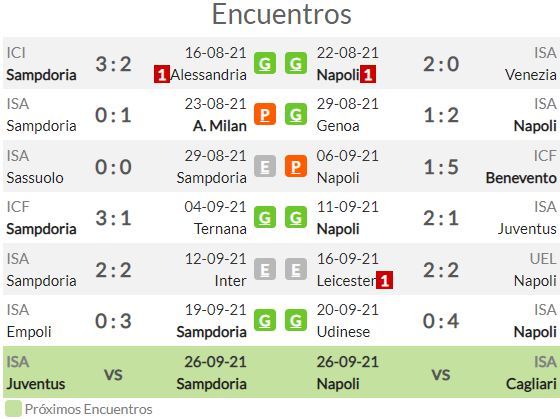Image resolution: width=560 pixels, height=419 pixels.
Task: Click orange P badge for Sampdoria-A. Milan match
Action: pos(265,114)
